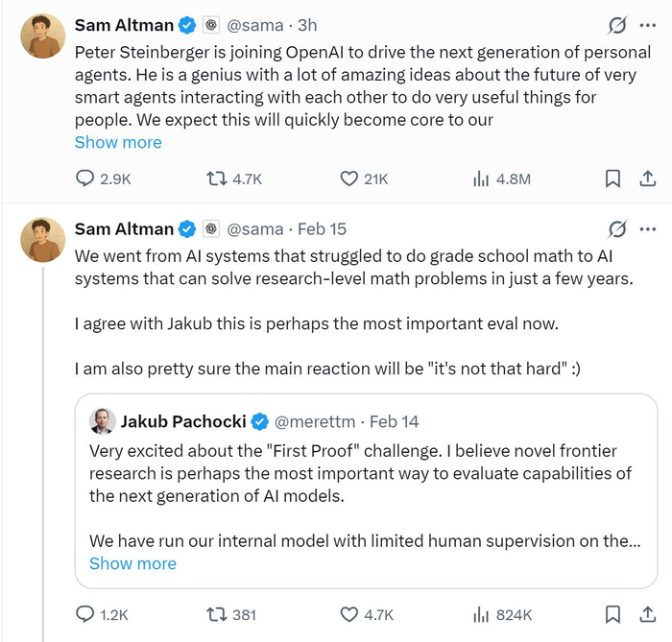Like the Peter Steinberger post

(349, 178)
